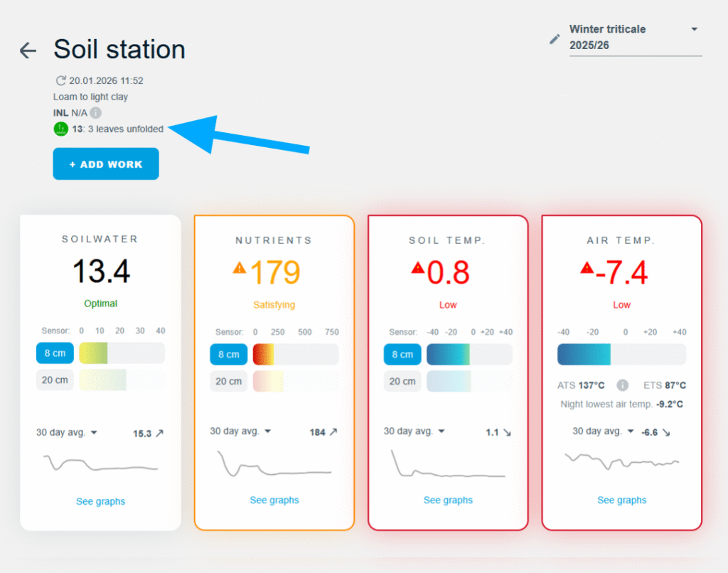This screenshot has height=573, width=728.
Task: Click the INL info icon
Action: 96,113
